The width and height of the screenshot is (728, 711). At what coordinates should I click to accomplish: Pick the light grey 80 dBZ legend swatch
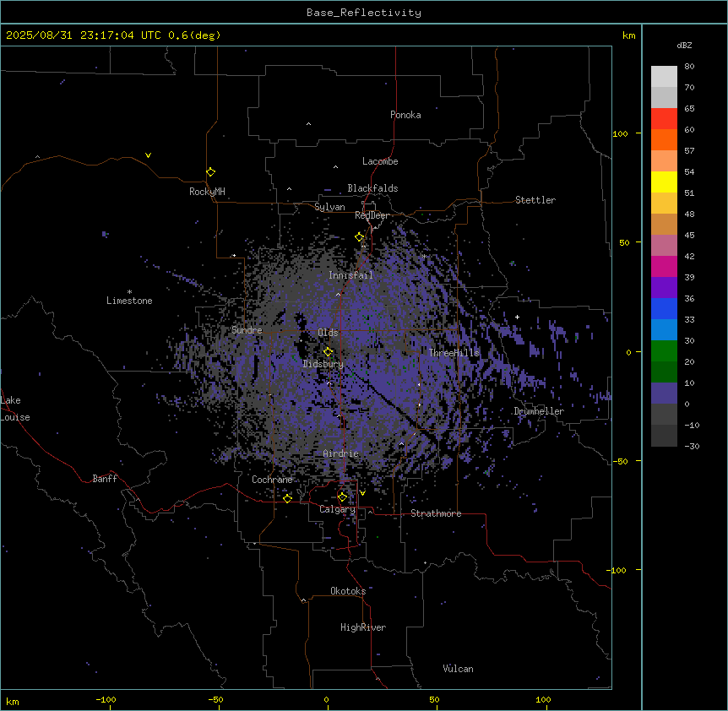(664, 76)
